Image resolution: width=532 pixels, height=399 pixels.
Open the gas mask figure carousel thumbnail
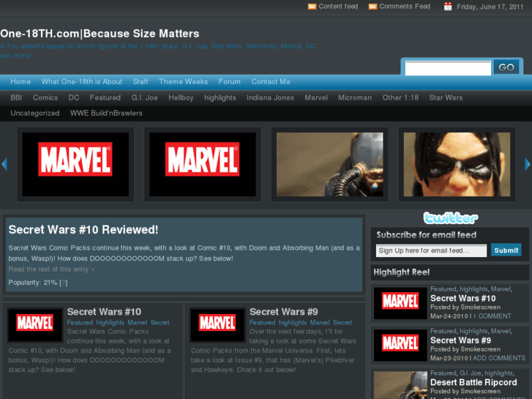(x=330, y=164)
